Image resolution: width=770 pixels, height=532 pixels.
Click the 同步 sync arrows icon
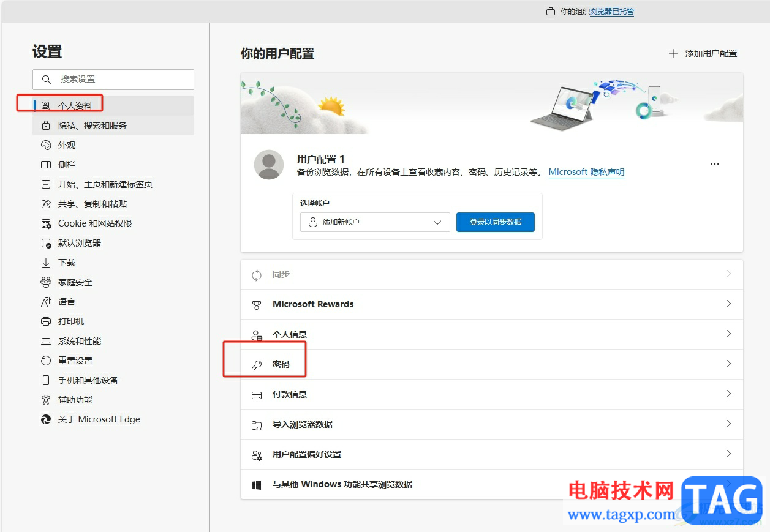[x=257, y=275]
